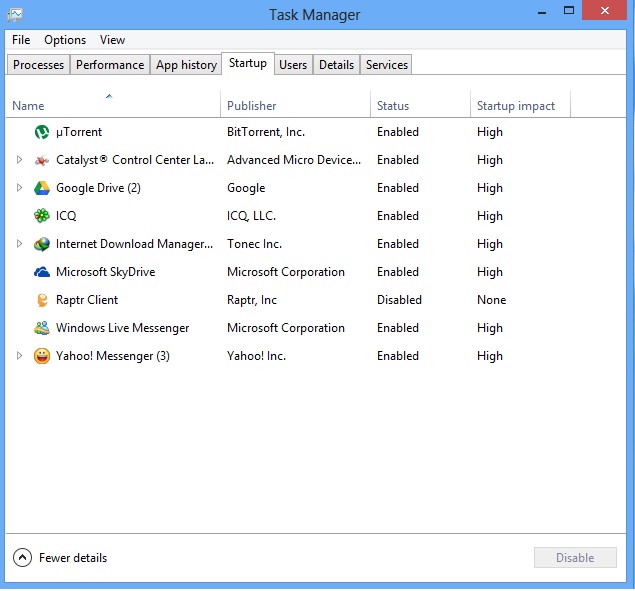Click the Catalyst Control Center icon
Viewport: 635px width, 591px height.
tap(42, 160)
